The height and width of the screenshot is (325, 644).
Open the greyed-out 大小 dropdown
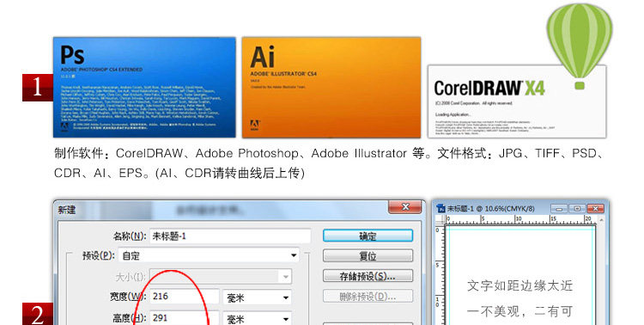click(221, 277)
